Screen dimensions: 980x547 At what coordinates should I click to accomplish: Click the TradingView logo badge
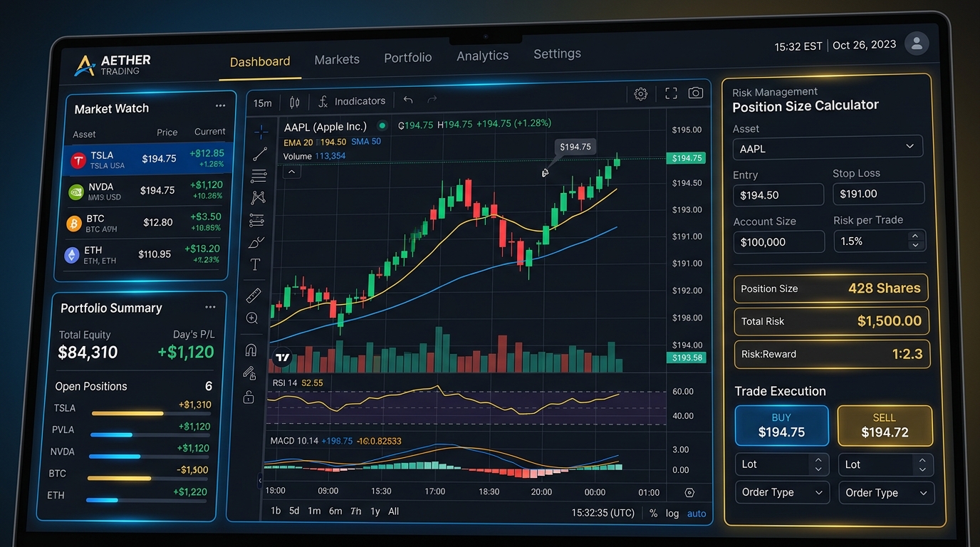click(282, 358)
